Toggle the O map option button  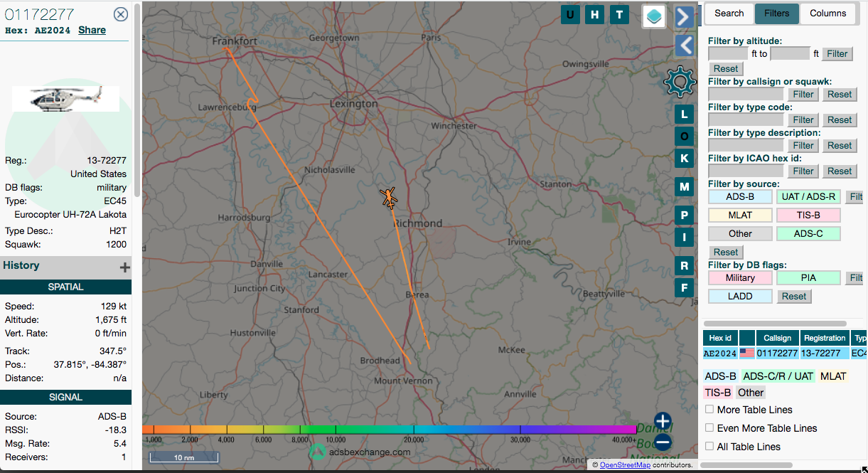pos(684,136)
